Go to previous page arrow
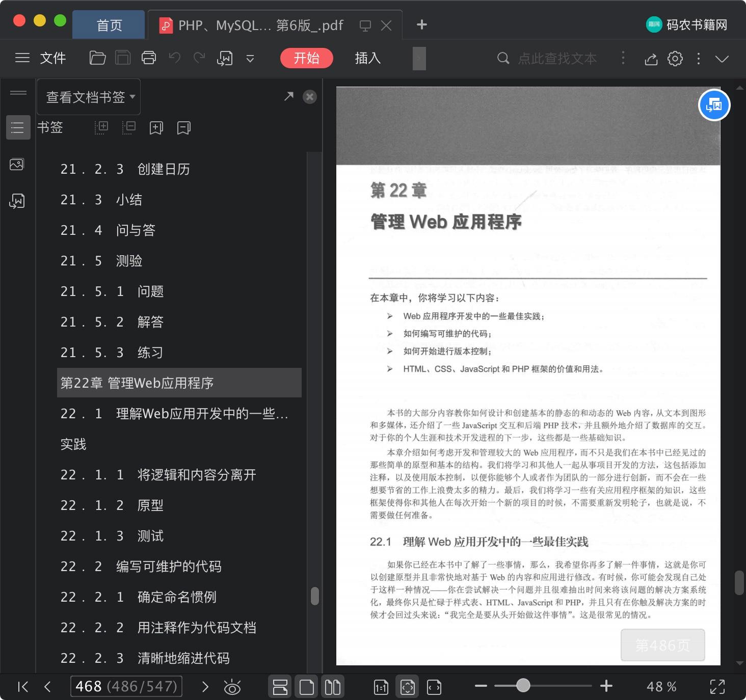Image resolution: width=746 pixels, height=700 pixels. [47, 687]
